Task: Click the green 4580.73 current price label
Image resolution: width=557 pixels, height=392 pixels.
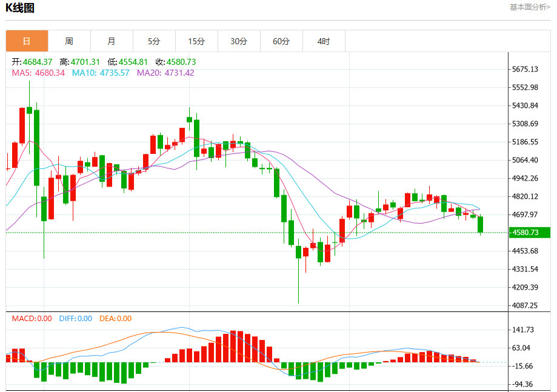Action: [x=530, y=233]
